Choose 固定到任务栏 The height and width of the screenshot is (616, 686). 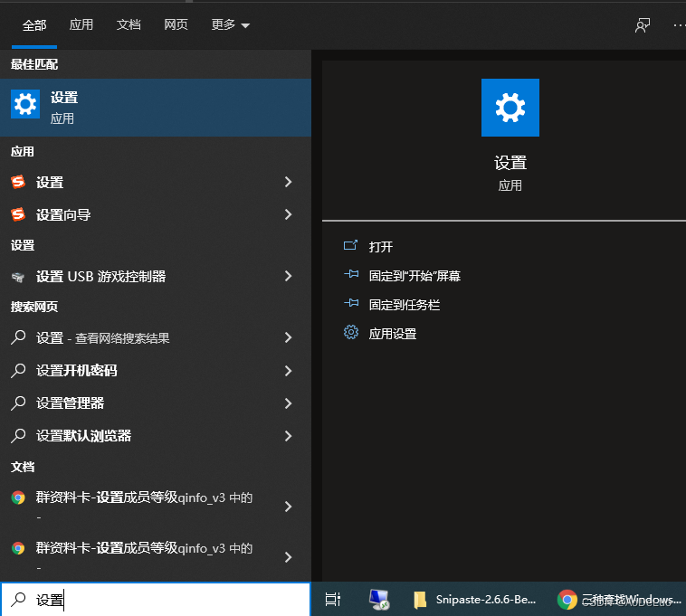point(405,305)
